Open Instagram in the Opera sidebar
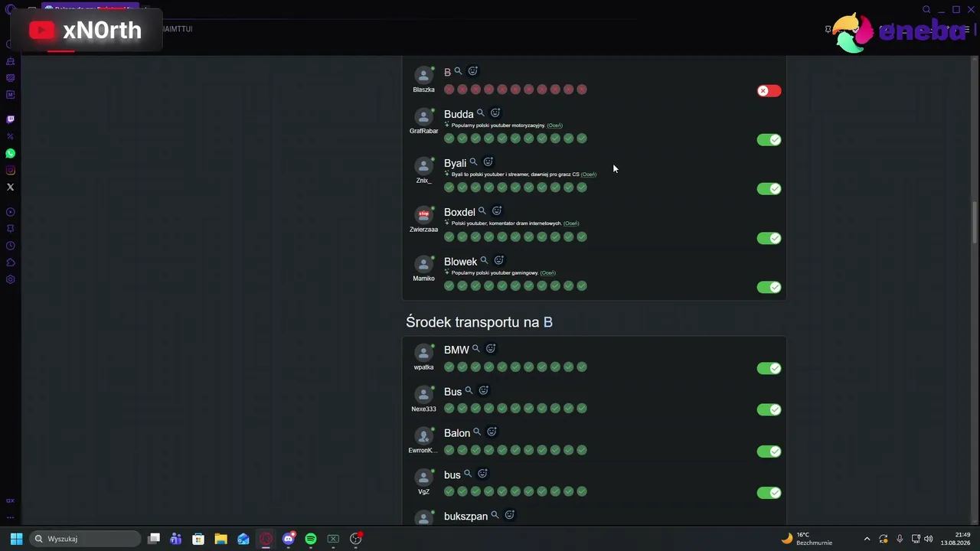This screenshot has height=551, width=980. 10,171
